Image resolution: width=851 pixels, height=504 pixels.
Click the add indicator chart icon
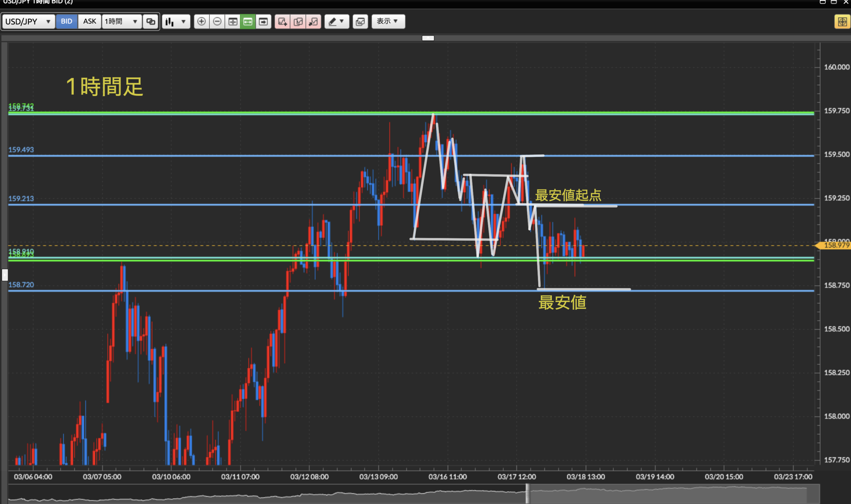(x=282, y=21)
